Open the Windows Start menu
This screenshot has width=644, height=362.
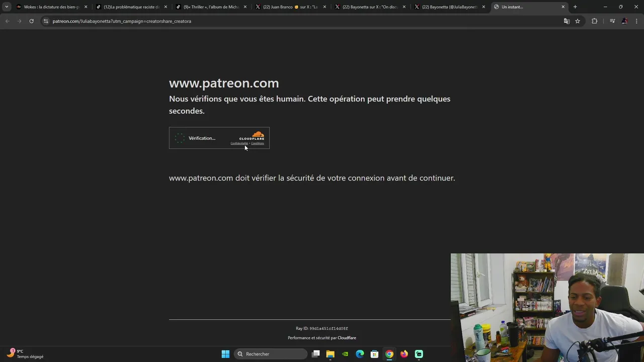tap(225, 354)
